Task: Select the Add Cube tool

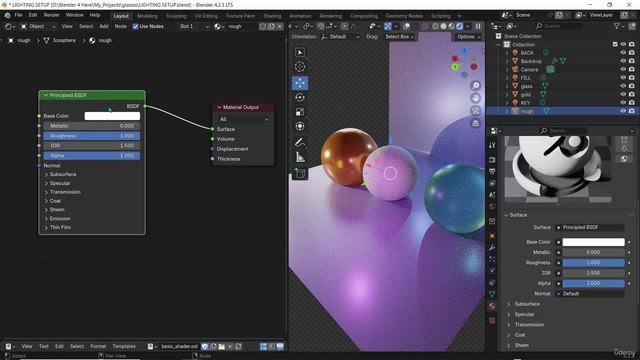Action: pyautogui.click(x=300, y=173)
